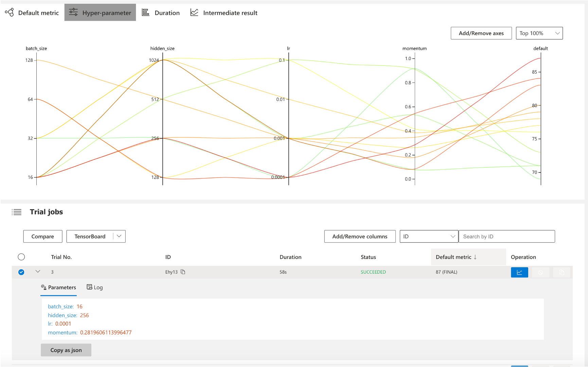This screenshot has width=588, height=367.
Task: Focus the Search by ID field
Action: (506, 237)
